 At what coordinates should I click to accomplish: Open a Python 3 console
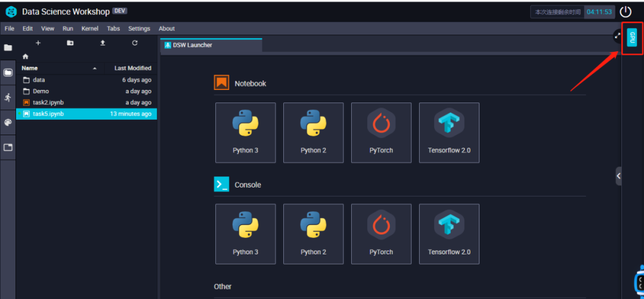(246, 234)
